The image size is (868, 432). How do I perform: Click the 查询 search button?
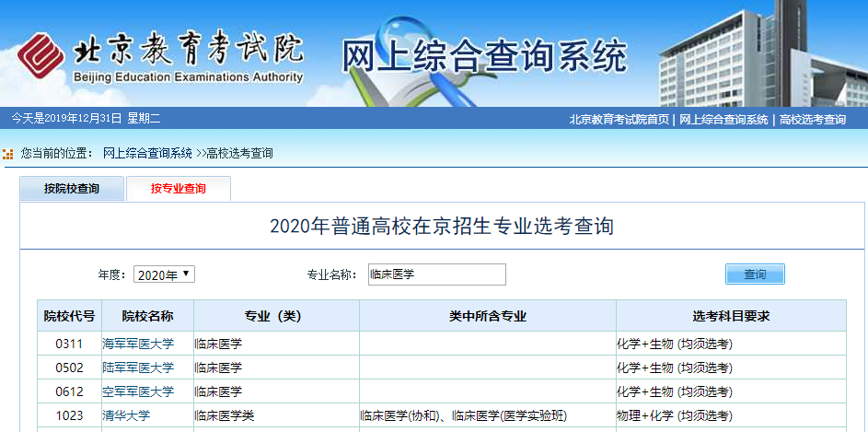755,274
